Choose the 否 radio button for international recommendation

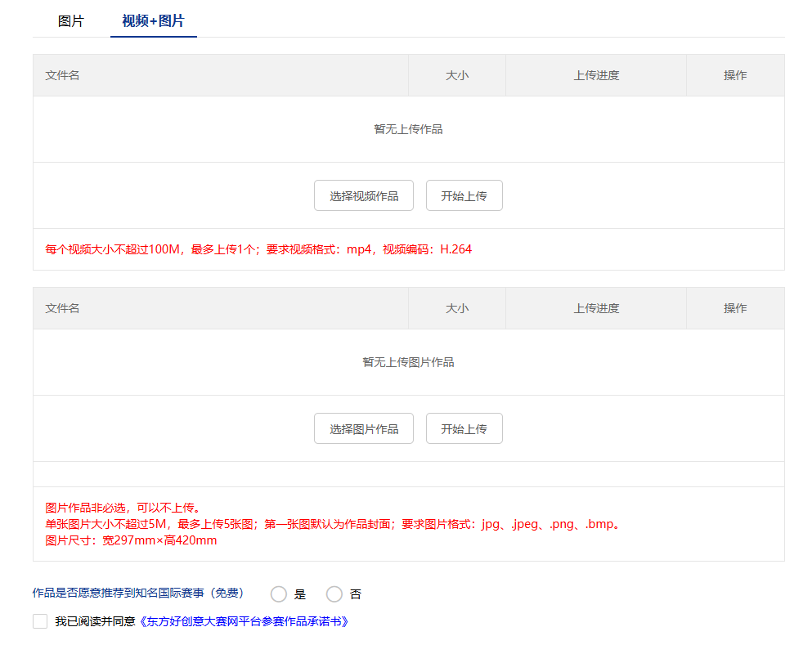[x=334, y=594]
